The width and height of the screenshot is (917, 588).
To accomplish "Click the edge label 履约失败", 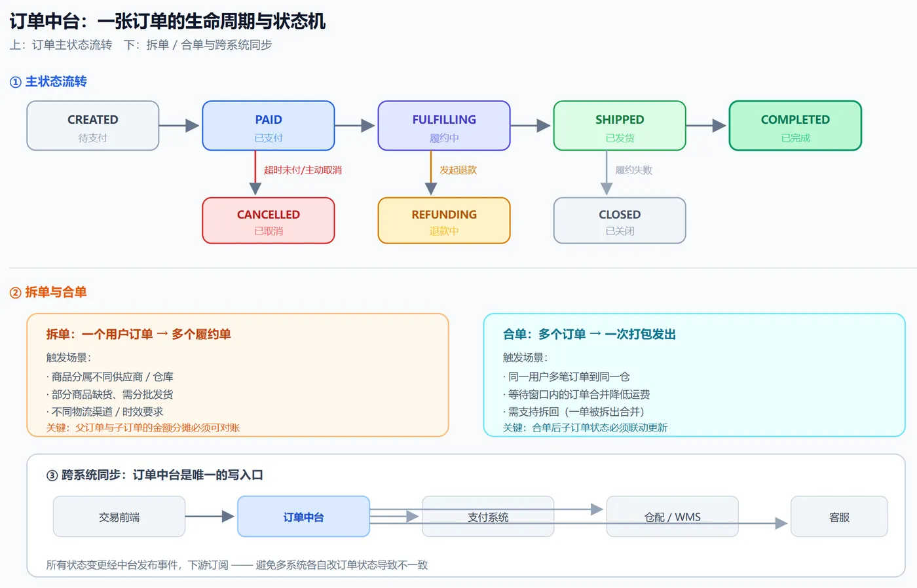I will pyautogui.click(x=633, y=170).
